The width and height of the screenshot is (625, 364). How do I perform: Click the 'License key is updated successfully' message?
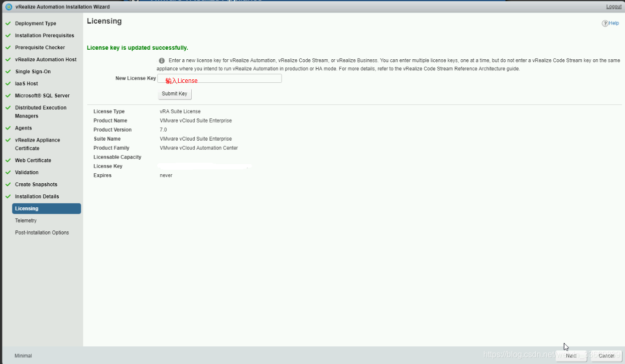(x=138, y=48)
